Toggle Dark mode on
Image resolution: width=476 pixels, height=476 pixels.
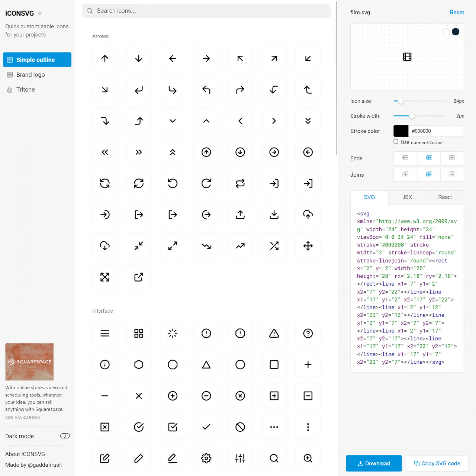(65, 436)
